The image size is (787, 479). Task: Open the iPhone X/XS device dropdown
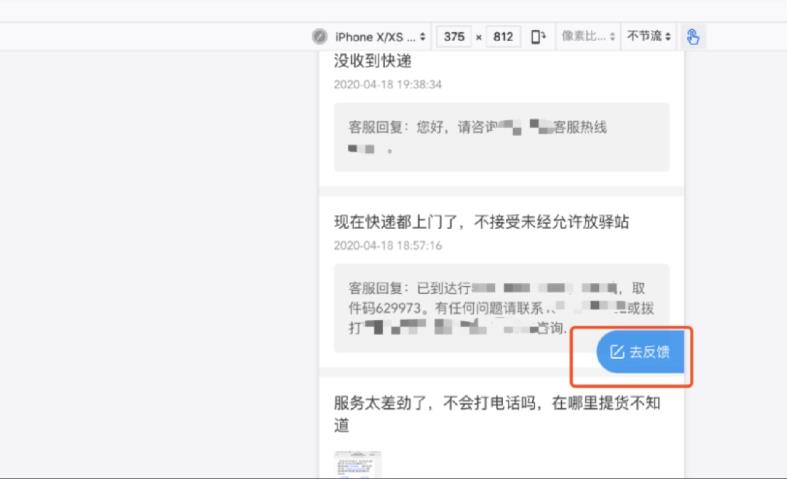380,37
